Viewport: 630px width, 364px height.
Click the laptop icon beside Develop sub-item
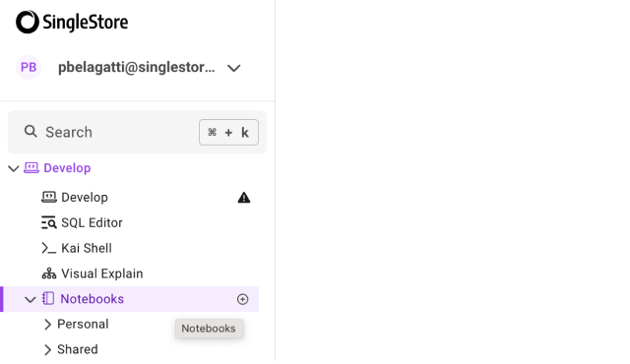[49, 197]
